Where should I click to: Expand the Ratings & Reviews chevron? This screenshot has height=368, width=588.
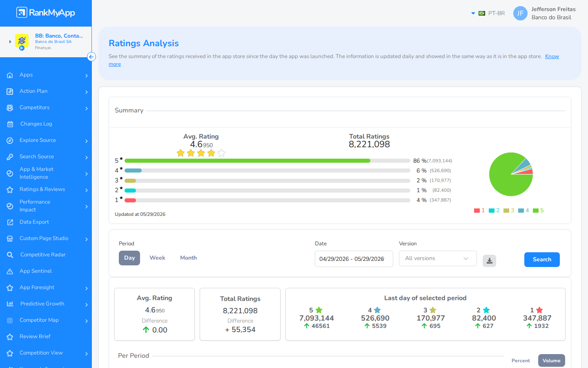[x=87, y=190]
